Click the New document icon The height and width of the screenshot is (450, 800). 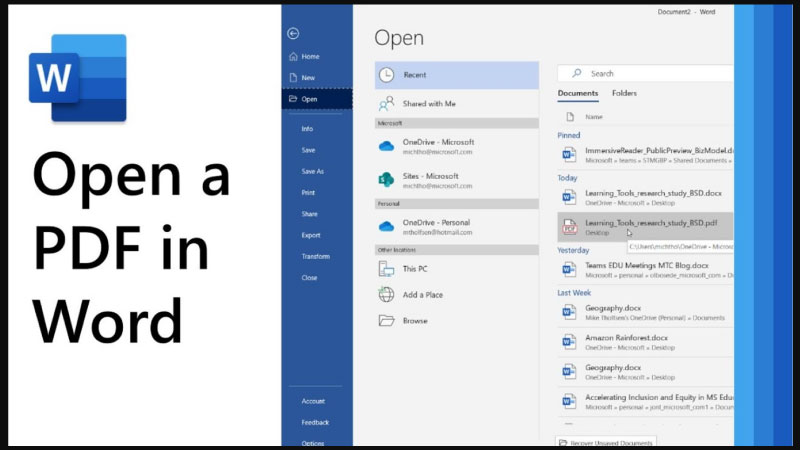coord(292,78)
